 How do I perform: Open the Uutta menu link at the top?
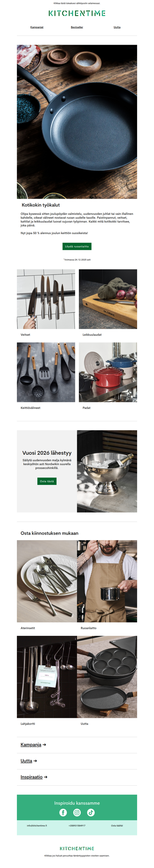point(117,27)
